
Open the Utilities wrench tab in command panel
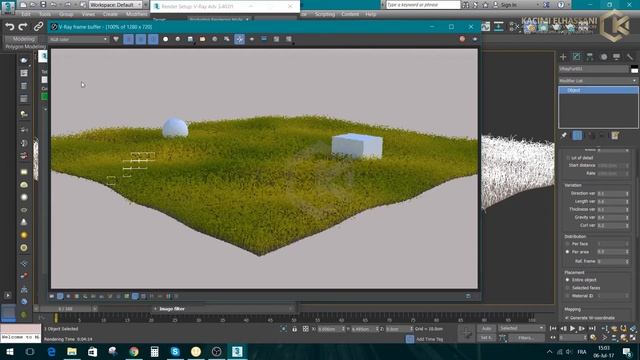[630, 57]
